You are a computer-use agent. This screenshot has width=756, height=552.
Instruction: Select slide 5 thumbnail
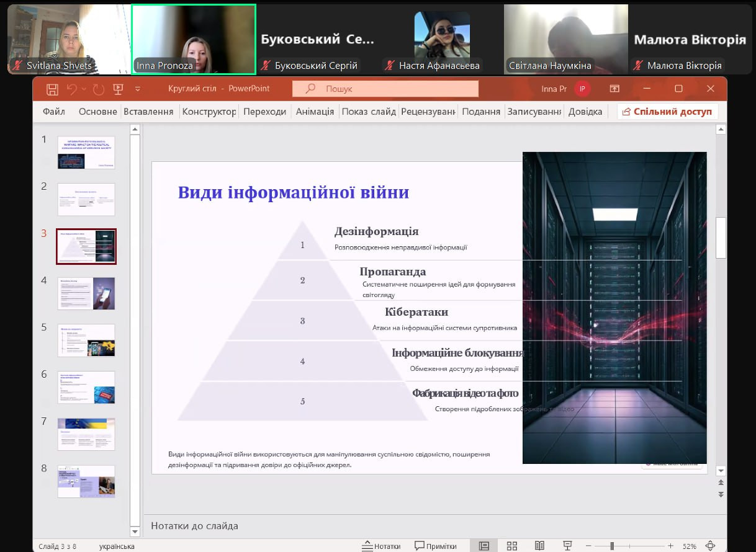(x=86, y=340)
